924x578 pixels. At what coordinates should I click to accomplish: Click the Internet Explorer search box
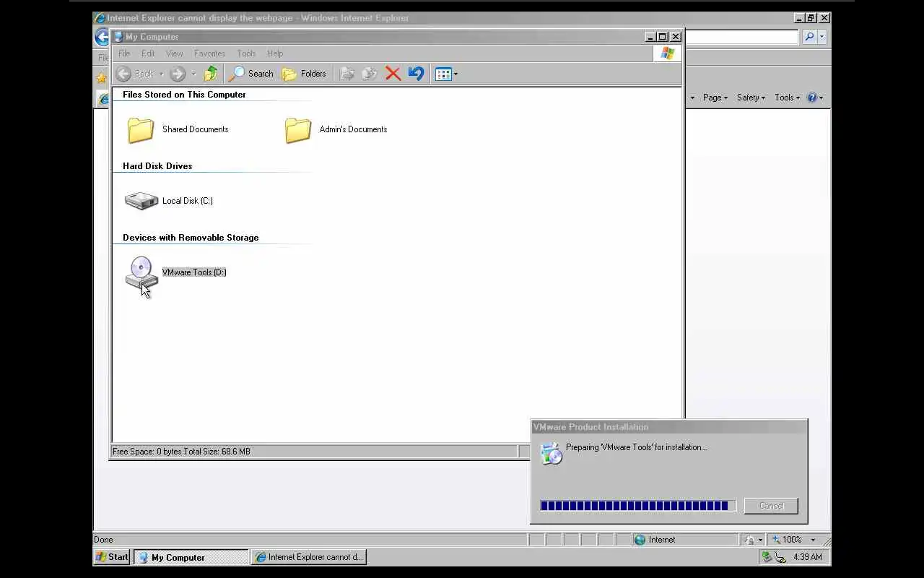pyautogui.click(x=741, y=37)
